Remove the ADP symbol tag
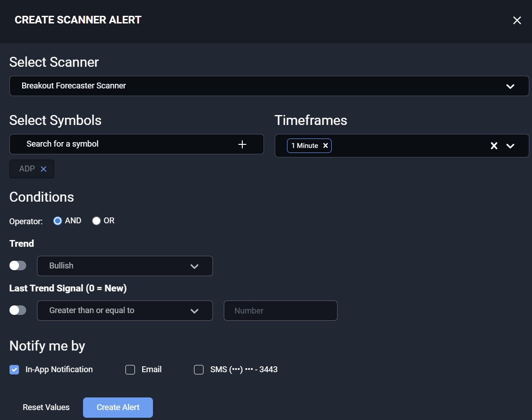 [x=44, y=169]
